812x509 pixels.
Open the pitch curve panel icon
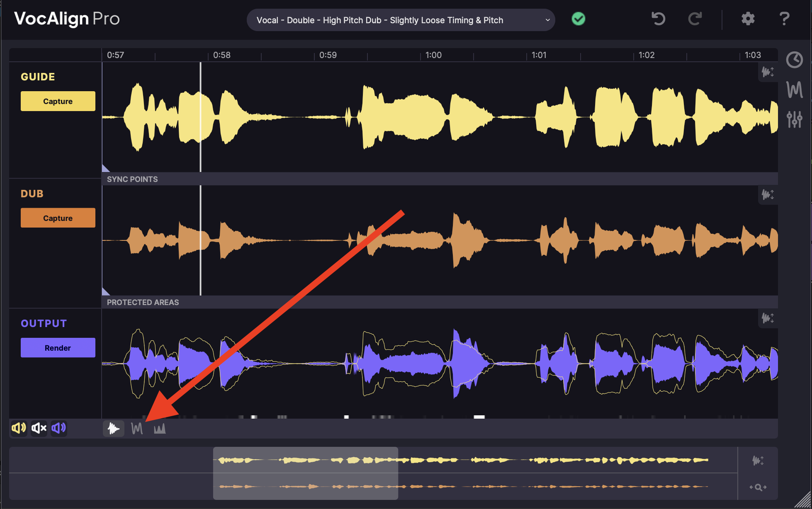794,90
